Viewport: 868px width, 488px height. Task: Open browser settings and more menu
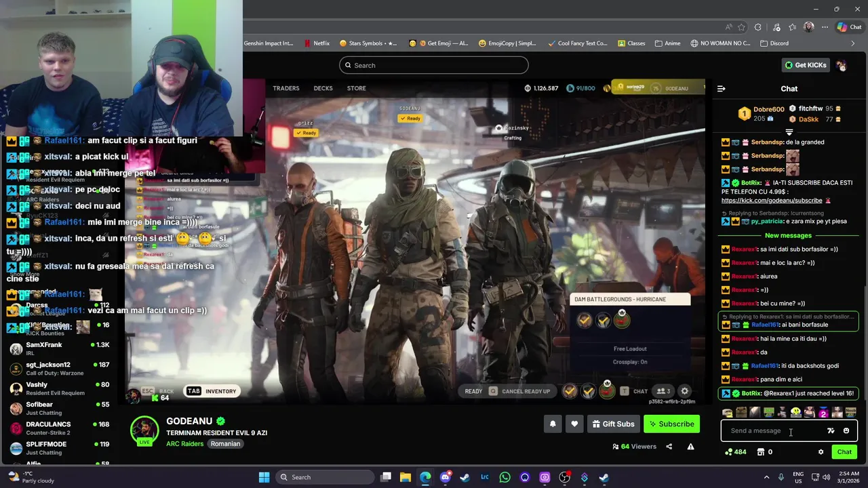[825, 27]
